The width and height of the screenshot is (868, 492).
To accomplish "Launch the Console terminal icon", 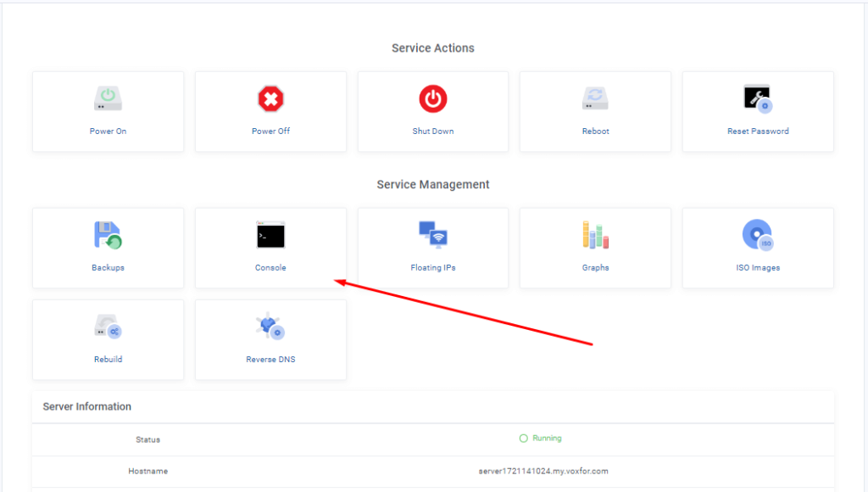I will coord(270,235).
